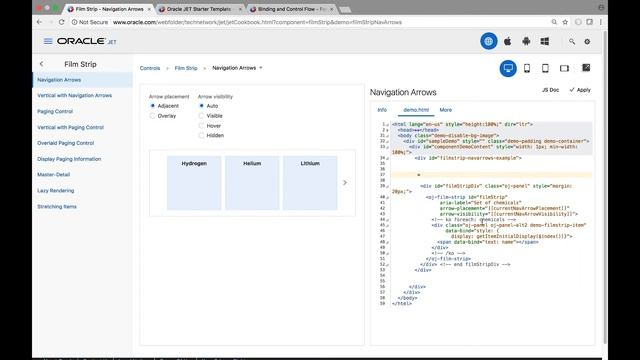Click the Oracle JET logo
The height and width of the screenshot is (360, 640).
(x=87, y=41)
